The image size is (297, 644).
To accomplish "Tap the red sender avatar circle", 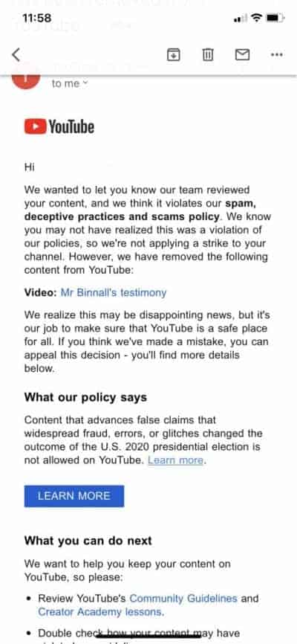I will [26, 80].
